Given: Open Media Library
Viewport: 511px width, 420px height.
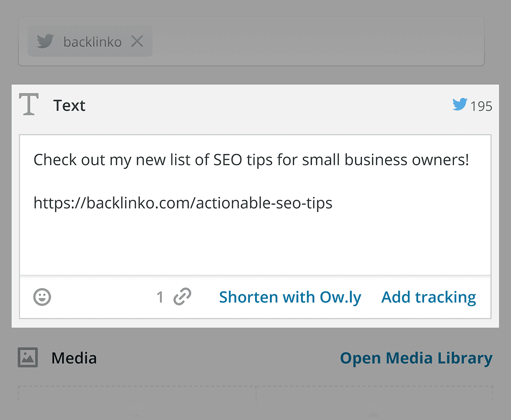Looking at the screenshot, I should point(416,358).
